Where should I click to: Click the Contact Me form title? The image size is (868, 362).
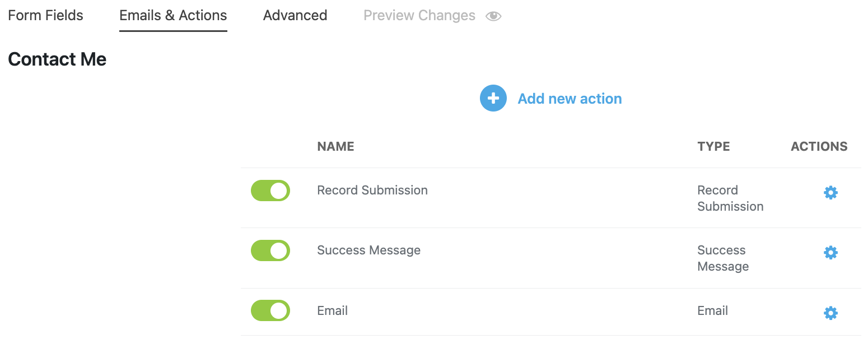tap(57, 59)
